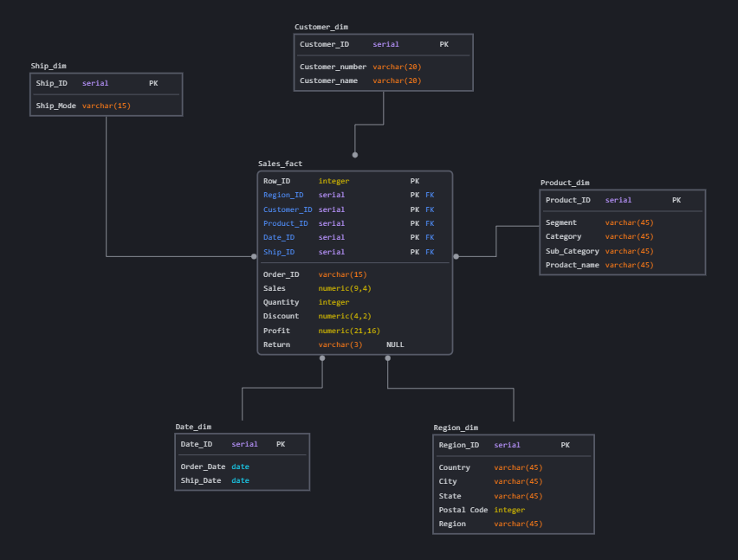The width and height of the screenshot is (738, 560).
Task: Select the Row_ID primary key row
Action: pos(338,181)
